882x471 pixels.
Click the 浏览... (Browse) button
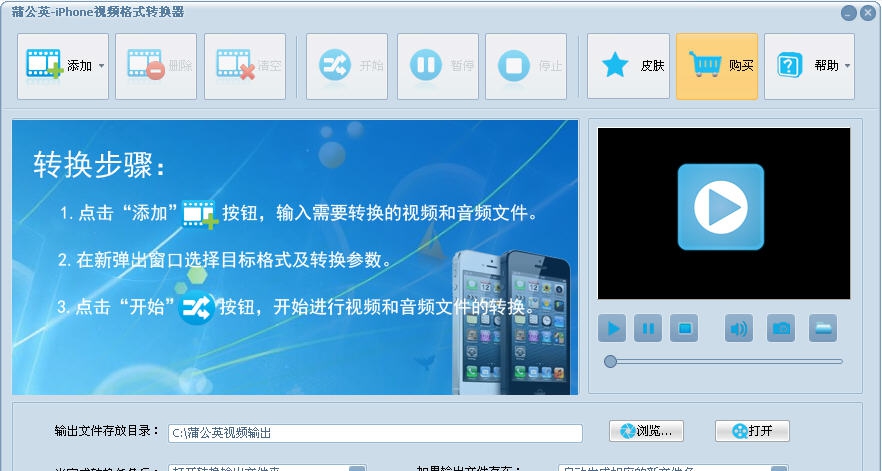click(x=646, y=431)
